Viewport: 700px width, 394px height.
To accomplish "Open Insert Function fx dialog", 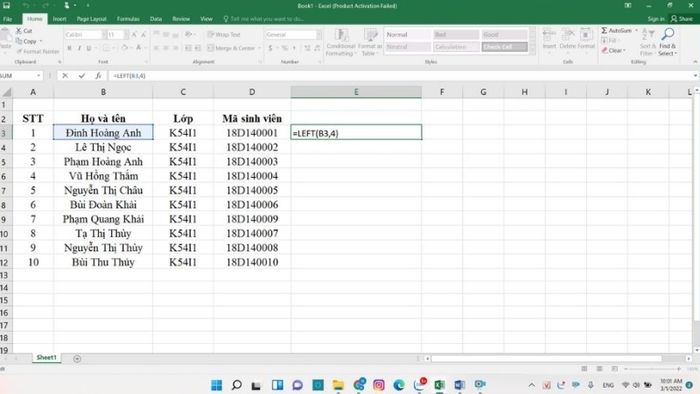I will (98, 76).
